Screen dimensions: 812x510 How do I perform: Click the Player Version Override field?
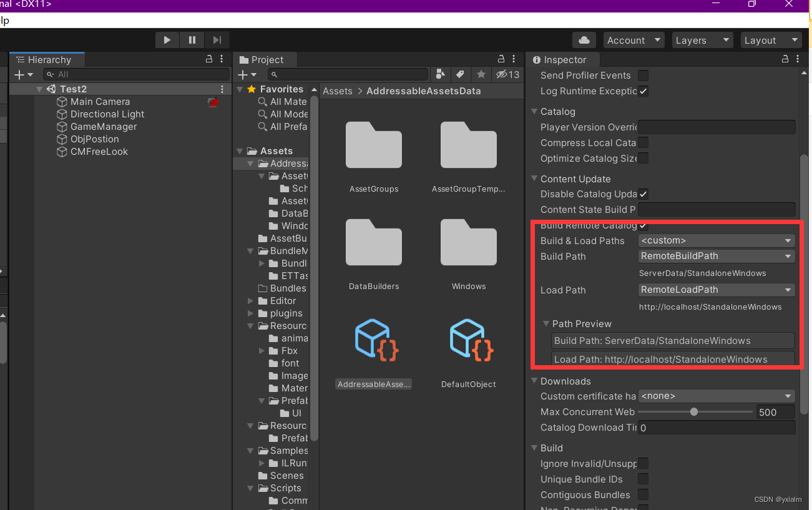717,127
